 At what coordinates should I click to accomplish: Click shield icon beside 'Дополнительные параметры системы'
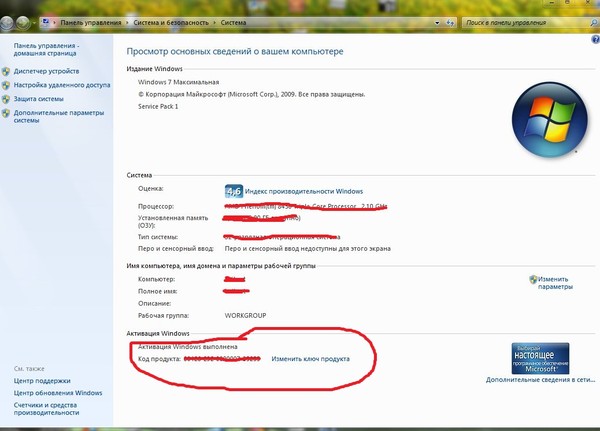pyautogui.click(x=6, y=113)
